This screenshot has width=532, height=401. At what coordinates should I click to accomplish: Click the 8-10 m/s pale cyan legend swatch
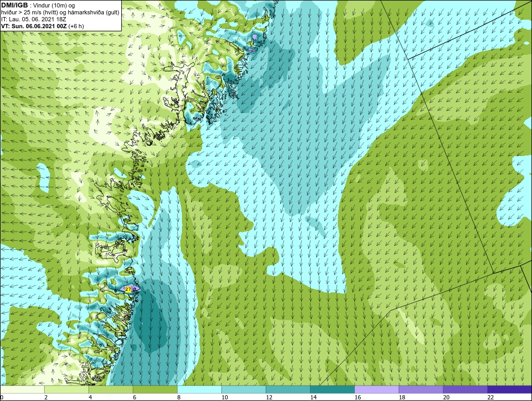(x=199, y=389)
